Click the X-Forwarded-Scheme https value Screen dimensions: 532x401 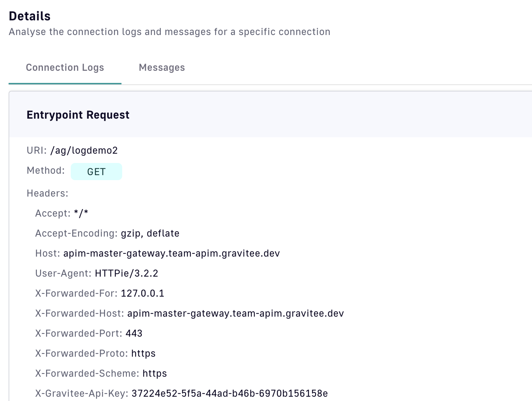click(x=155, y=373)
